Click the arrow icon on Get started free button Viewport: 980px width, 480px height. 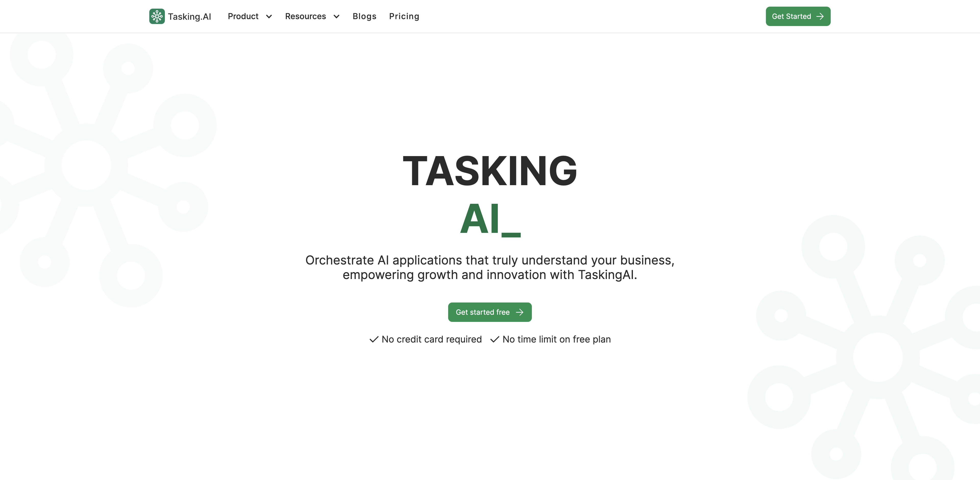pos(520,312)
